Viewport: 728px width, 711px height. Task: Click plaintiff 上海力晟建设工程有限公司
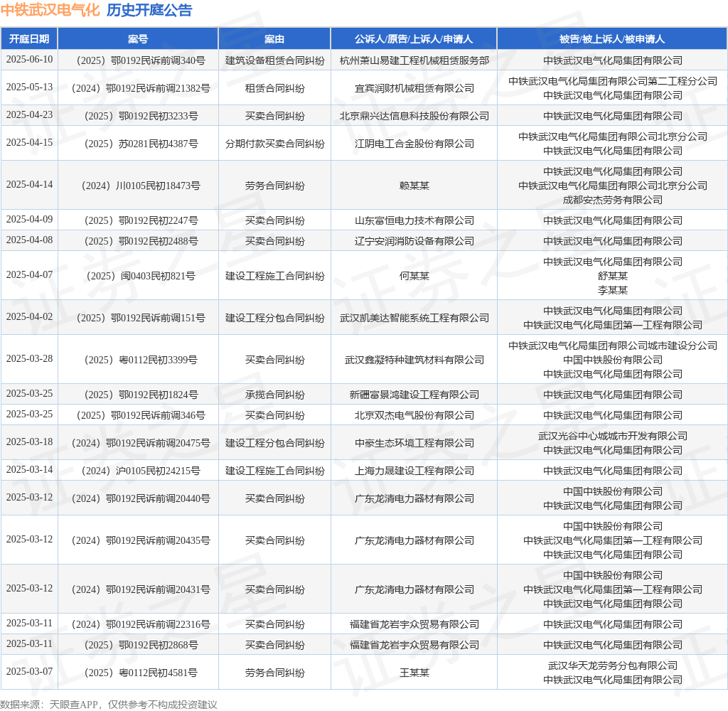[x=414, y=471]
